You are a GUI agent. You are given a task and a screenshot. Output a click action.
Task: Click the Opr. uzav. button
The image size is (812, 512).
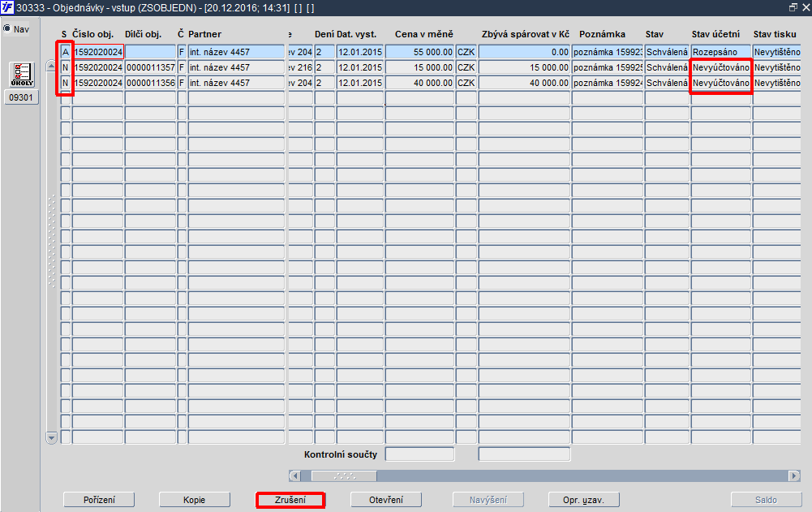click(x=583, y=500)
